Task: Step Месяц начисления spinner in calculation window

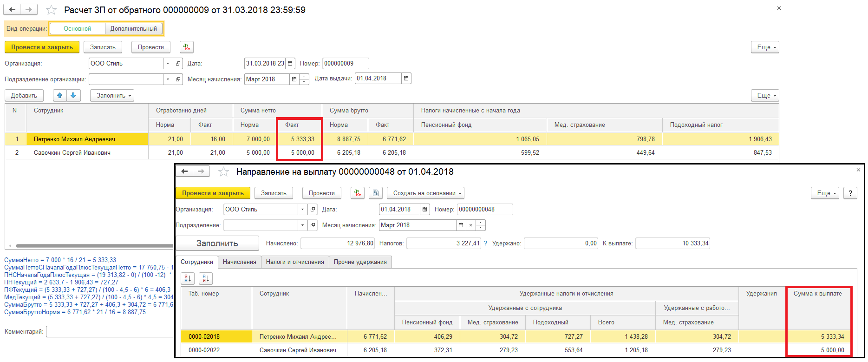Action: point(304,79)
